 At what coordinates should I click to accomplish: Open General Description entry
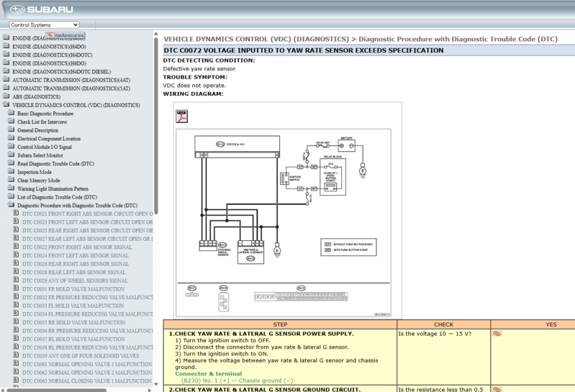(x=37, y=130)
